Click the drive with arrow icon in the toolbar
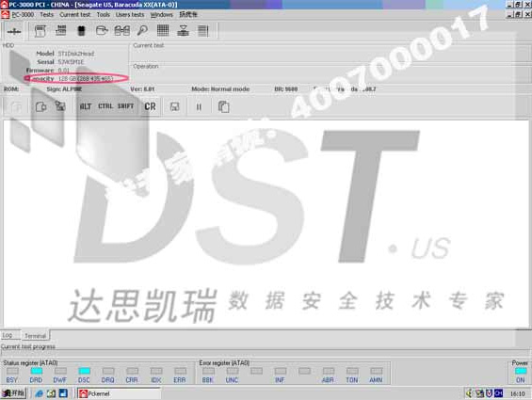Image resolution: width=532 pixels, height=400 pixels. click(102, 31)
